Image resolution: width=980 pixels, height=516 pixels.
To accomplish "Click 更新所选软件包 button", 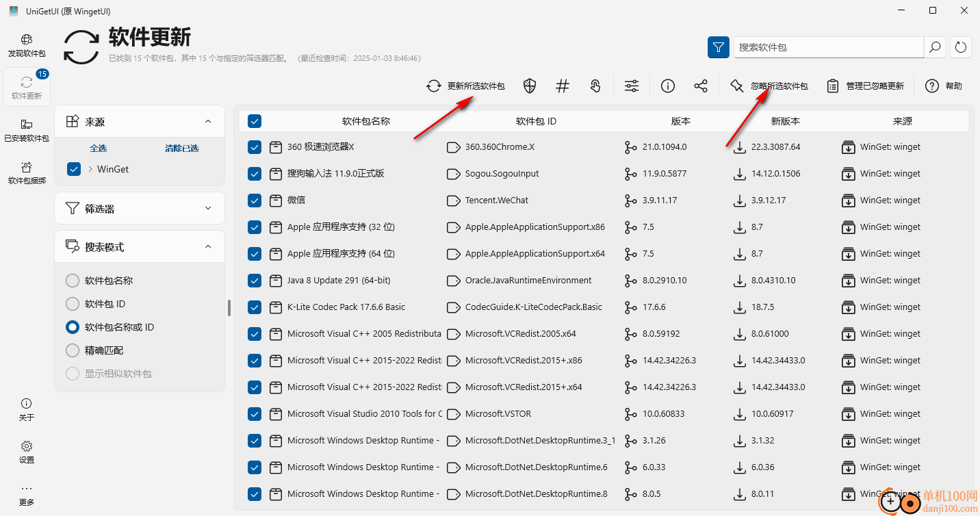I will pos(465,86).
